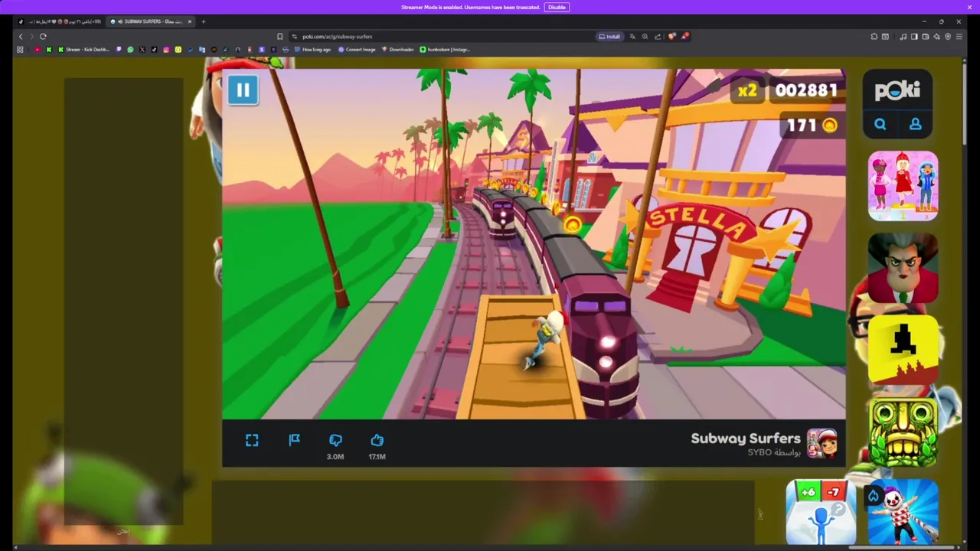Image resolution: width=980 pixels, height=551 pixels.
Task: Open the media music note toolbar icon
Action: (x=903, y=36)
